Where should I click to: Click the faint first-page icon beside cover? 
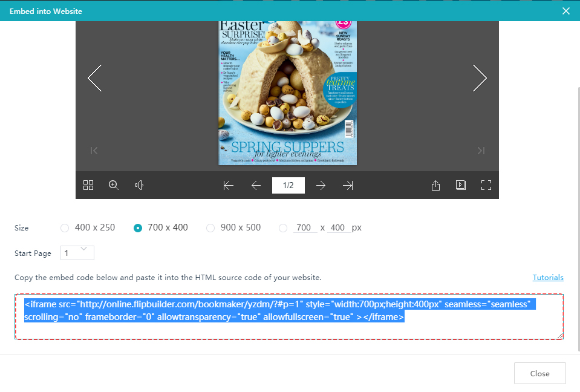pos(94,151)
